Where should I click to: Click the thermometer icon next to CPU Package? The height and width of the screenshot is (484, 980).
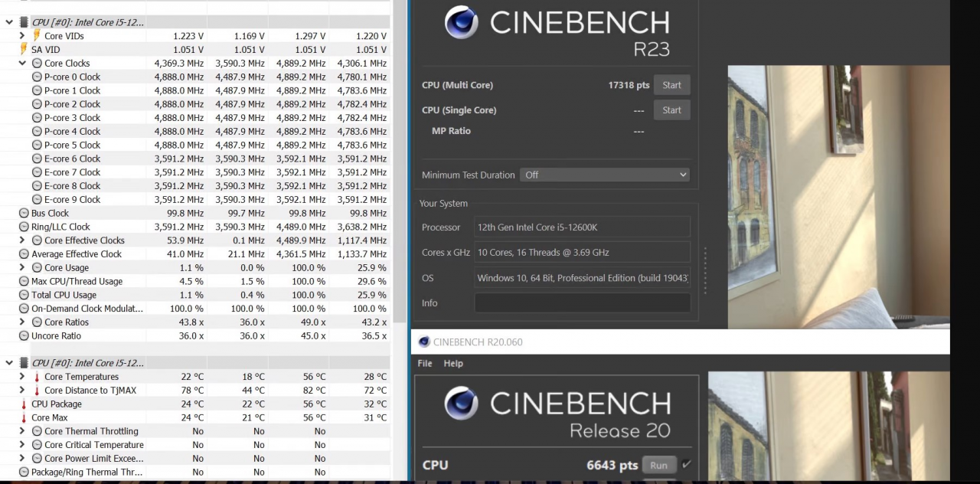[x=24, y=404]
